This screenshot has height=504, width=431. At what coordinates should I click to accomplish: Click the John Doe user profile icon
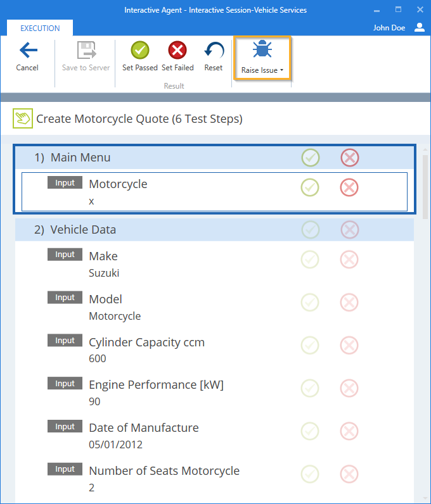pos(420,27)
